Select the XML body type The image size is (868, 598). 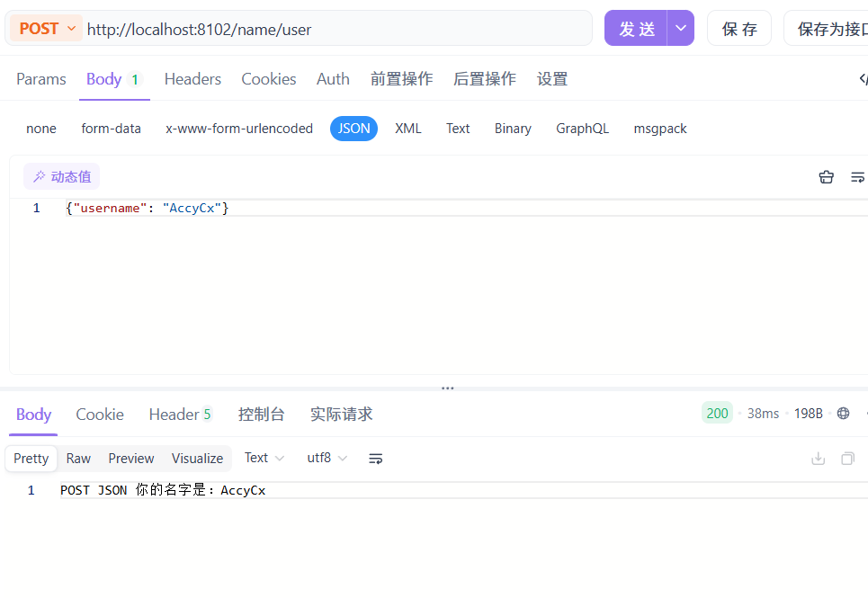click(407, 128)
